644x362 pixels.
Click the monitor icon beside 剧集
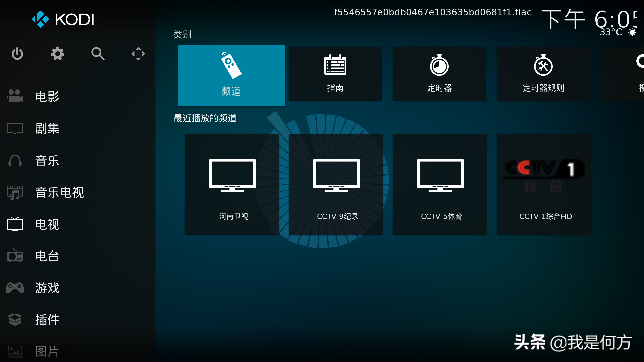[x=15, y=128]
